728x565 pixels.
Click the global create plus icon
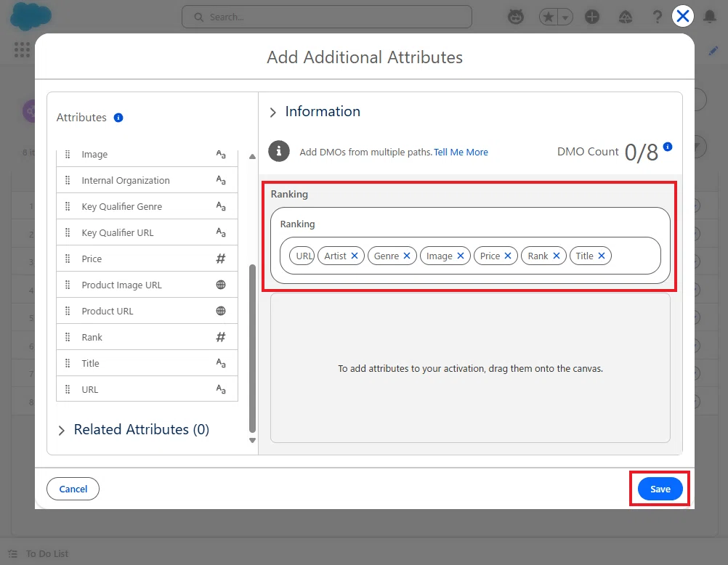coord(591,17)
